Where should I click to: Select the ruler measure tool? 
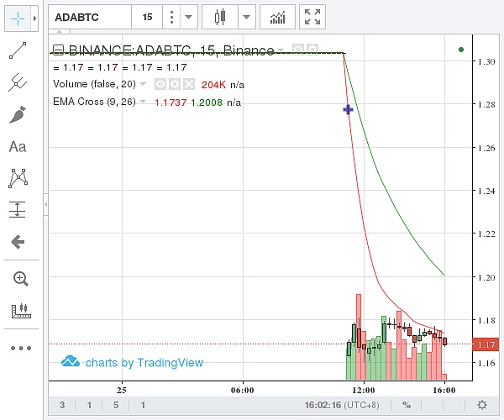(x=21, y=311)
